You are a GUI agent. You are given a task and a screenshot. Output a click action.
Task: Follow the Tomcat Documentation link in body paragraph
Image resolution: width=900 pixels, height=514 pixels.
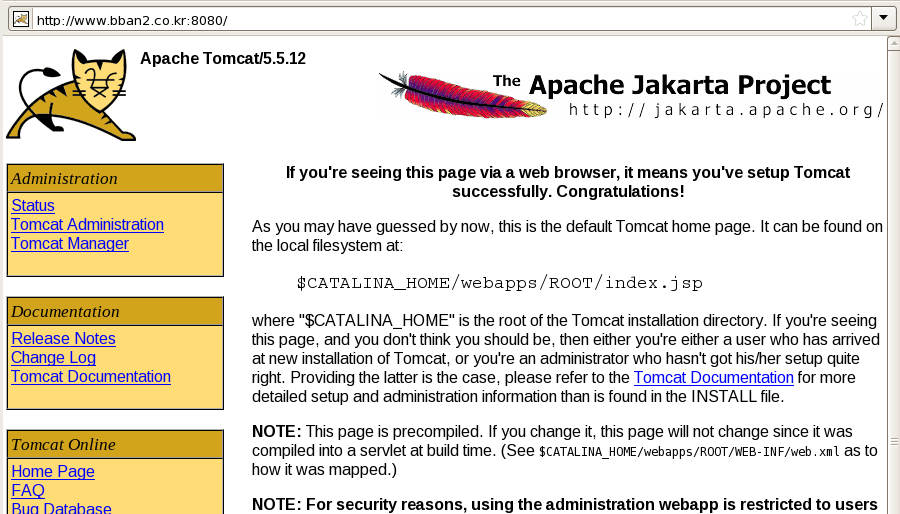coord(713,377)
